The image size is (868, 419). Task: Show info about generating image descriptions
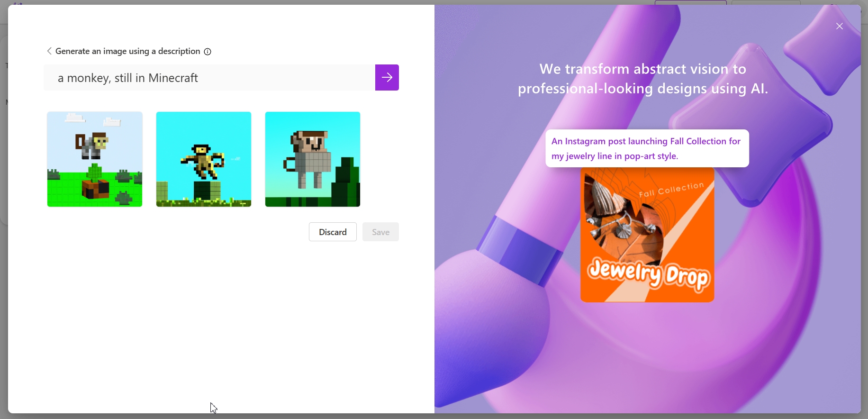pos(208,52)
